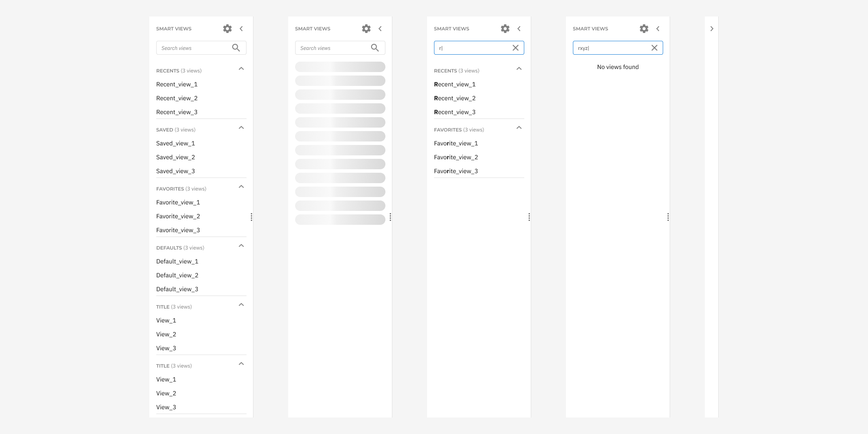Select View_3 under lower TITLE section
The image size is (868, 434).
(x=166, y=407)
